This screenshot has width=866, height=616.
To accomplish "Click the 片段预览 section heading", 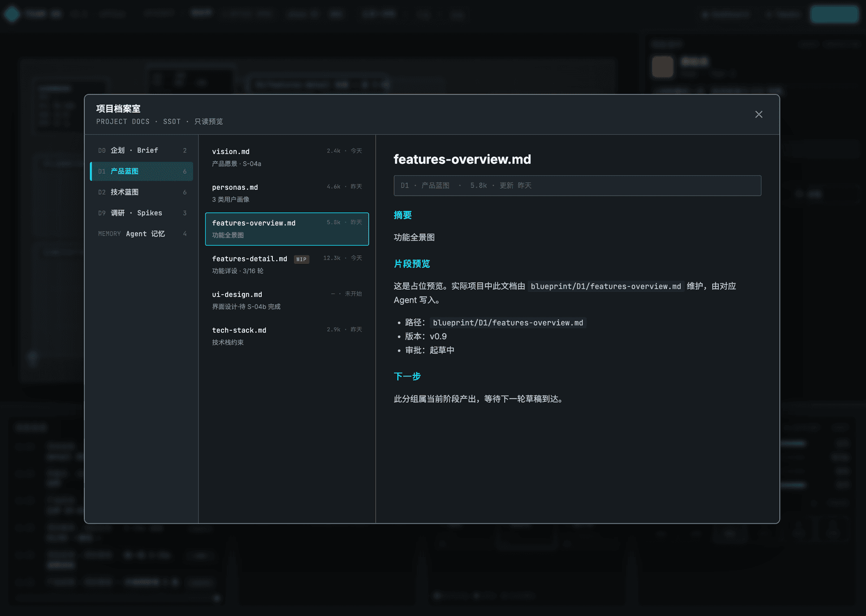I will (x=412, y=264).
